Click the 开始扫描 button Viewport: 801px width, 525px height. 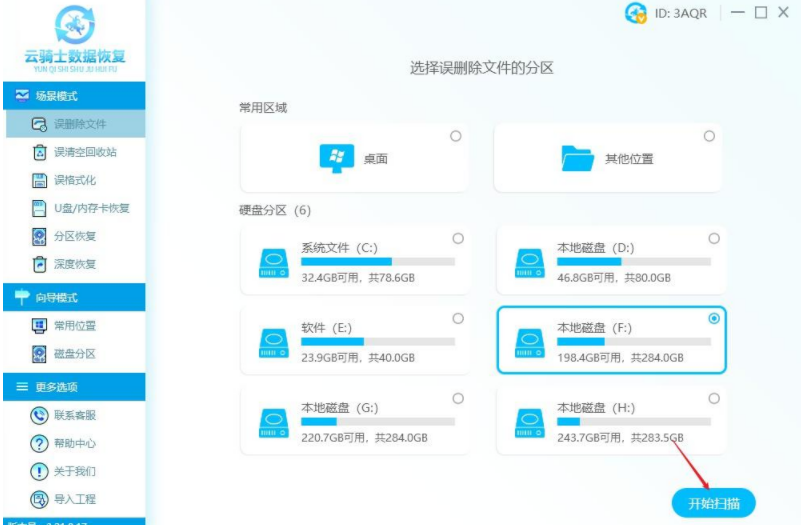point(714,503)
